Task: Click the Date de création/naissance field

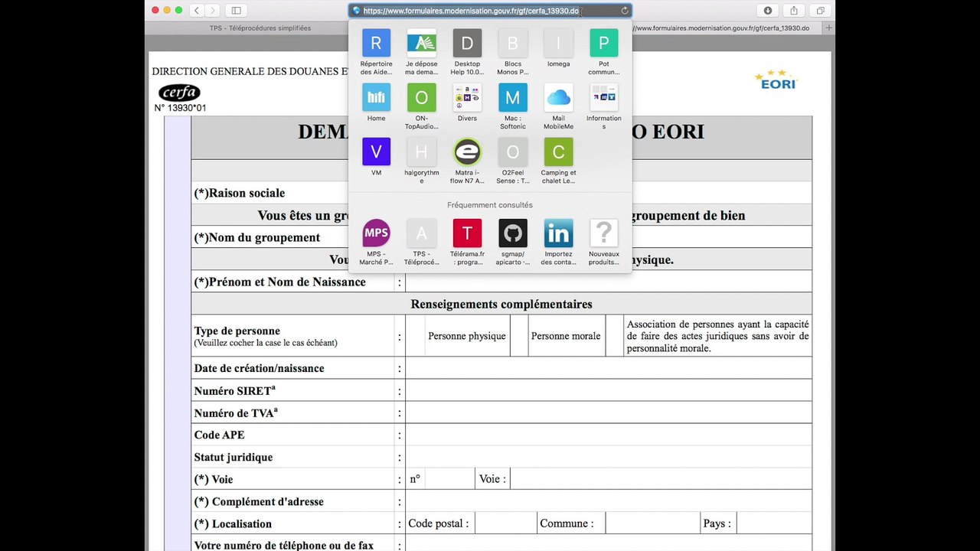Action: point(608,368)
